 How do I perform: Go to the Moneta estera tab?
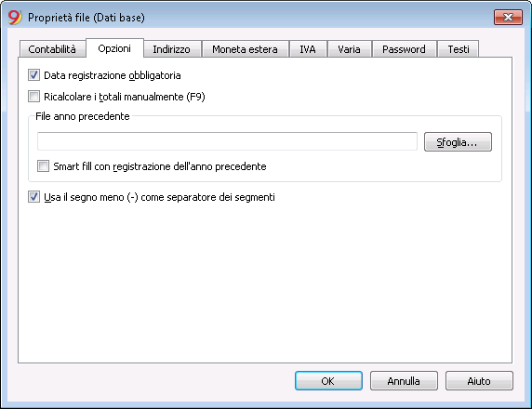pos(245,49)
